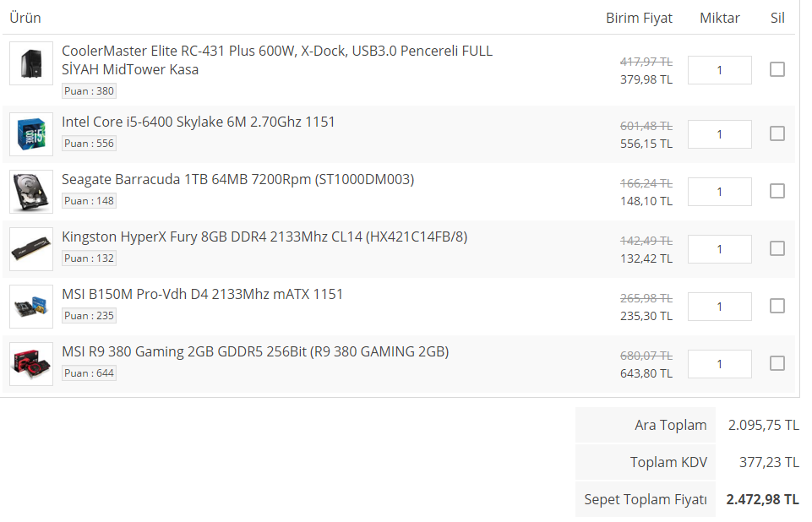Open Kingston HyperX Fury 8GB DDR4 link
Viewport: 812px width, 522px height.
click(264, 237)
